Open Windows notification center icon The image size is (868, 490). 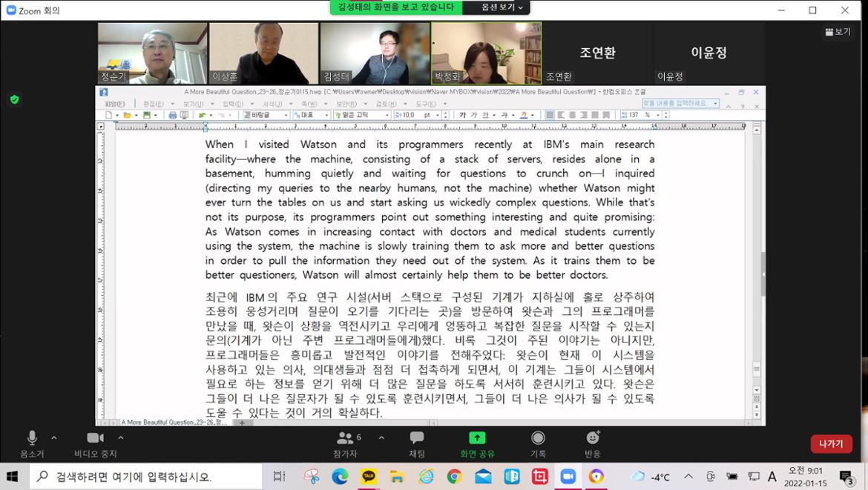(x=846, y=477)
